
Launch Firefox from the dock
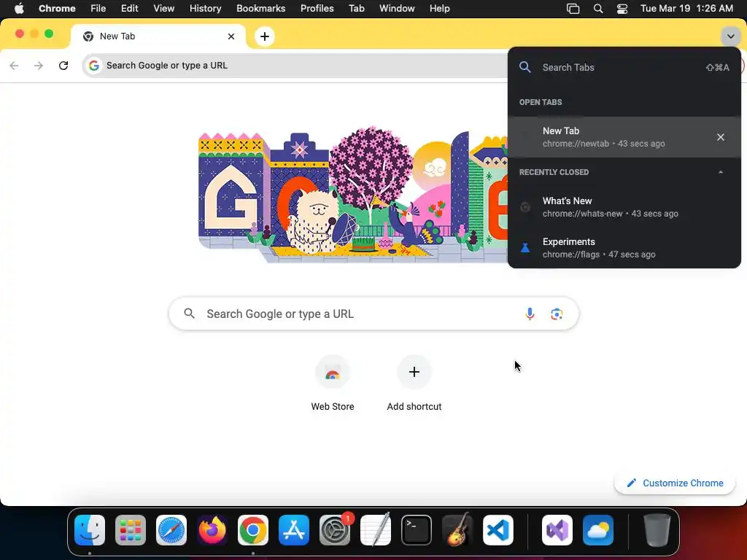coord(212,530)
